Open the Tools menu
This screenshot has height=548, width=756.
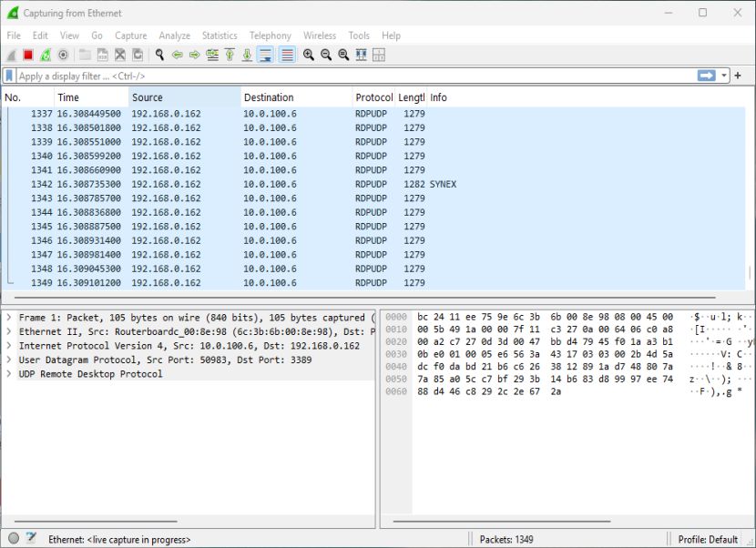359,36
